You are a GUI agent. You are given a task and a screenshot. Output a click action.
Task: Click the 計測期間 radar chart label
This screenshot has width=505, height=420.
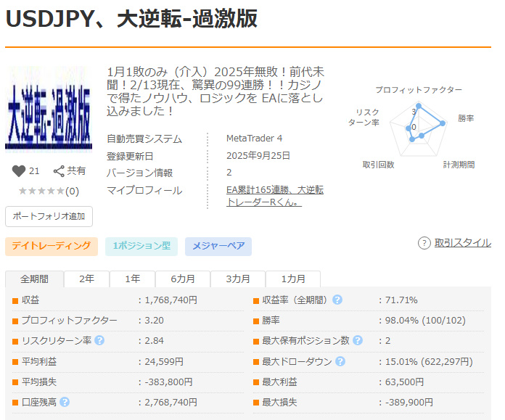point(459,165)
